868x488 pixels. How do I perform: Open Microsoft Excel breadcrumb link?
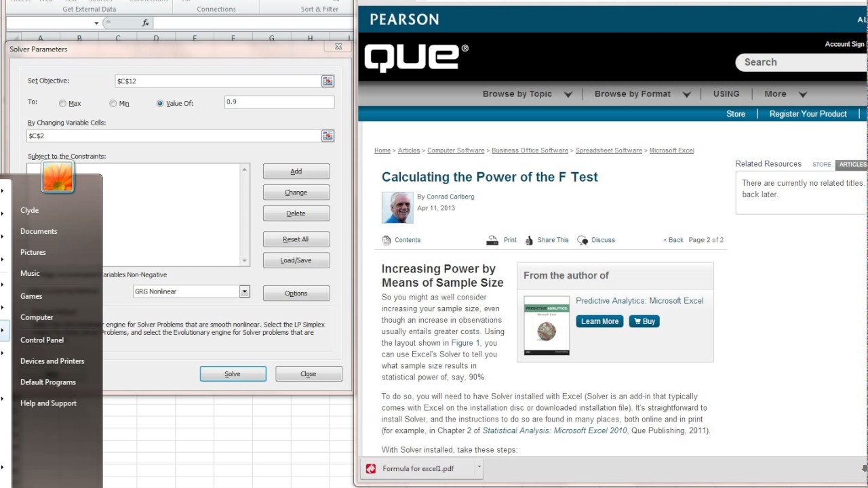click(671, 150)
